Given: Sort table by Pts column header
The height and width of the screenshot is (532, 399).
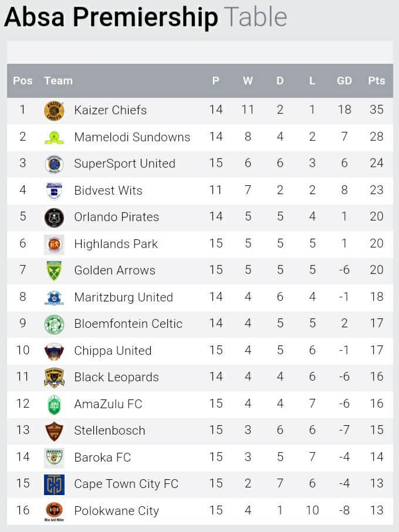Looking at the screenshot, I should [x=377, y=81].
